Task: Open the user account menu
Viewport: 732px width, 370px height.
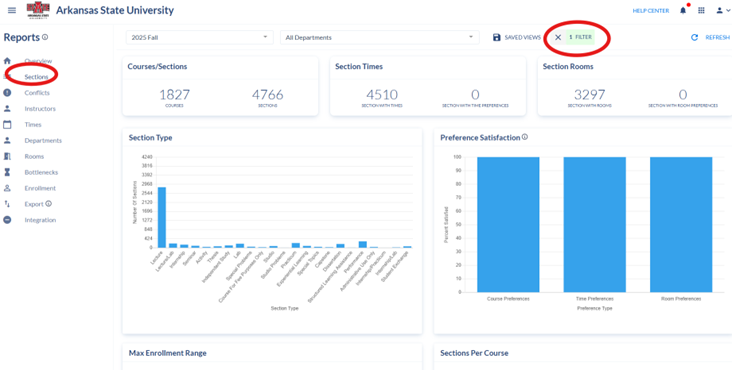Action: [x=722, y=10]
